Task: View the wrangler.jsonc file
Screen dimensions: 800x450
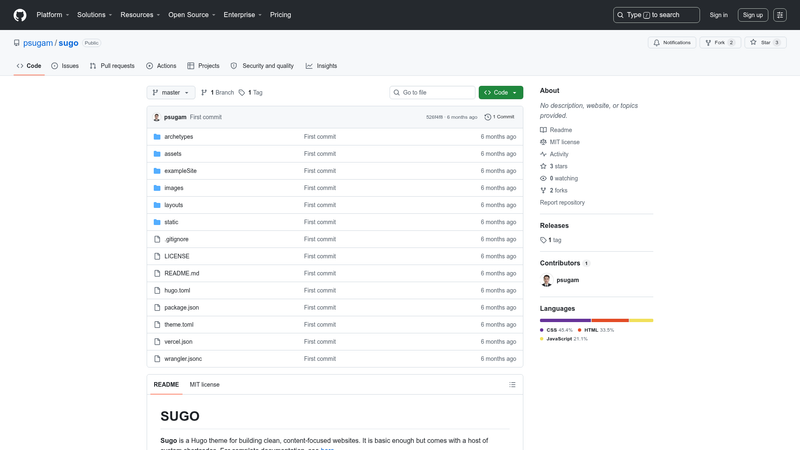Action: [183, 359]
